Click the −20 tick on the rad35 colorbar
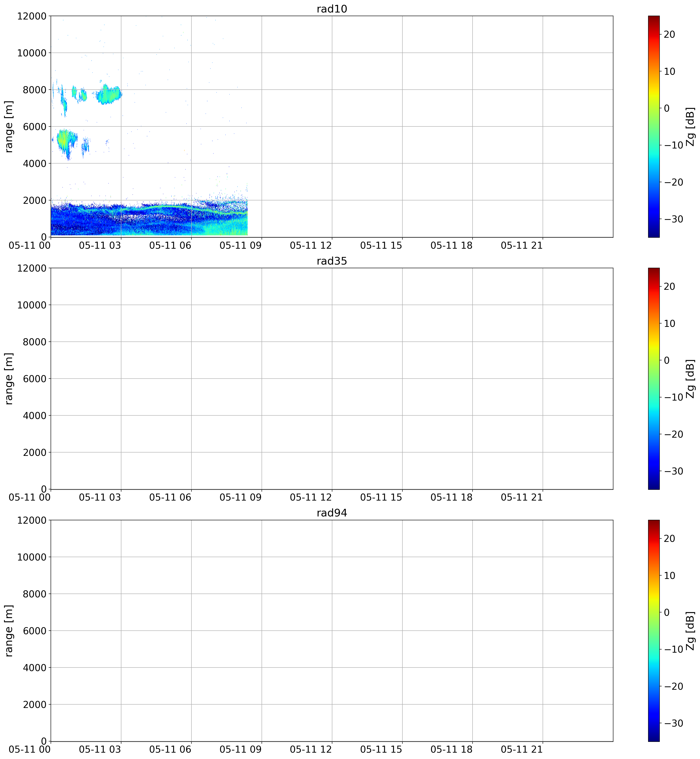700x759 pixels. (x=674, y=435)
